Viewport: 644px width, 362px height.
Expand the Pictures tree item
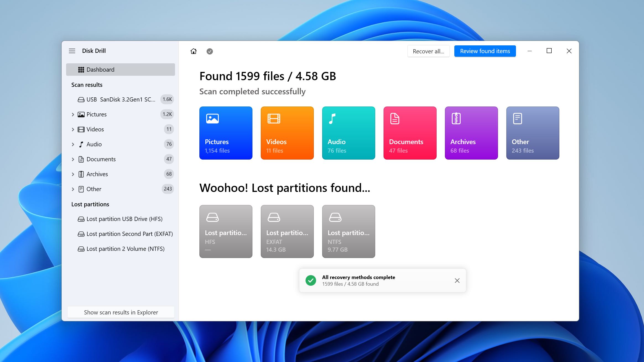[x=73, y=114]
